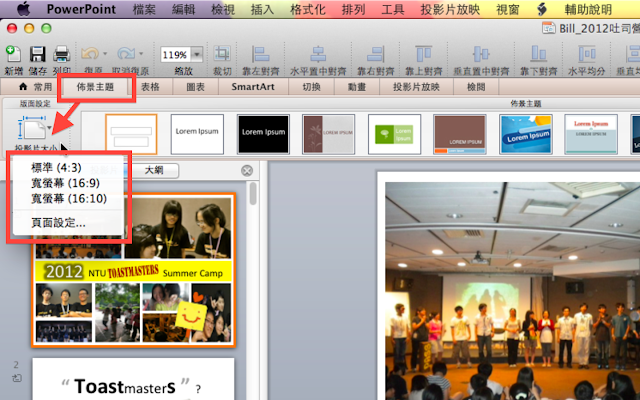Choose 寬螢幕 (16:10) slide size
Image resolution: width=640 pixels, height=400 pixels.
point(67,198)
